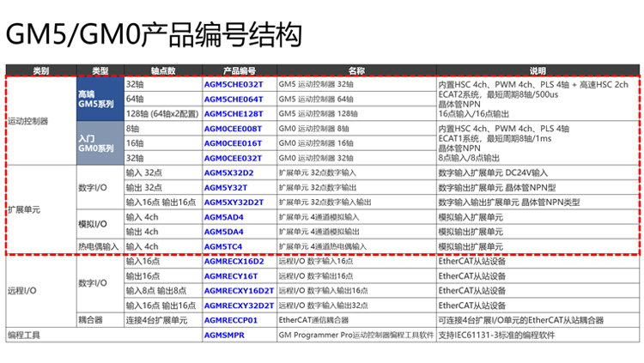Viewport: 644px width, 363px height.
Task: Open the AGM5CHE064T product number
Action: pyautogui.click(x=233, y=100)
